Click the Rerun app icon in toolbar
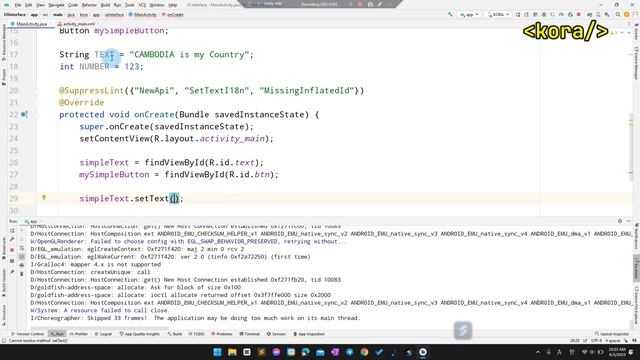 518,15
